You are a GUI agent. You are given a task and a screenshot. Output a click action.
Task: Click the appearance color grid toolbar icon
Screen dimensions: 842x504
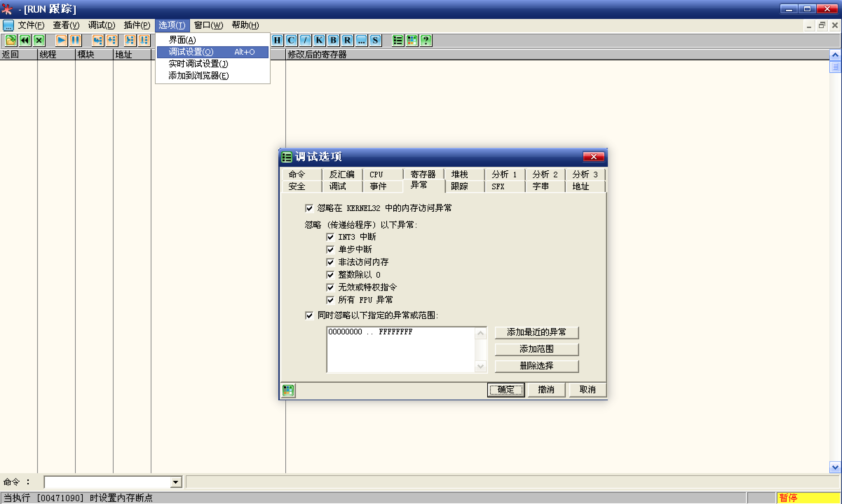coord(412,40)
